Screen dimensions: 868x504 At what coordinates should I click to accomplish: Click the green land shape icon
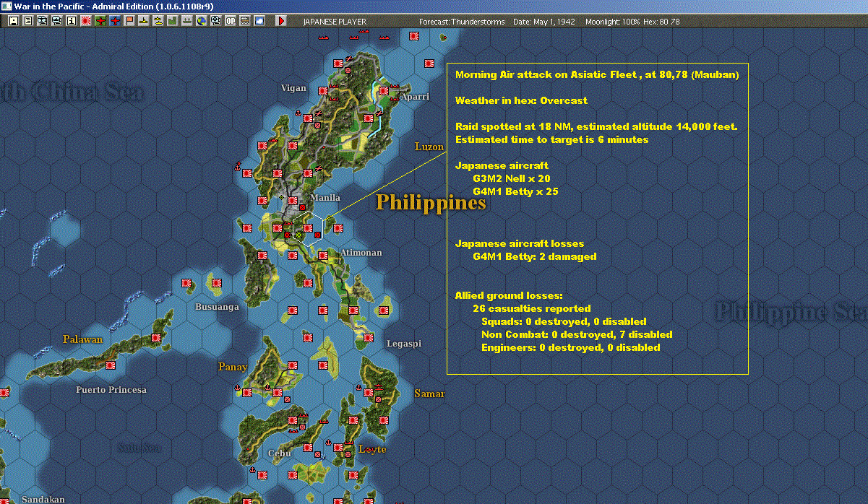(172, 21)
